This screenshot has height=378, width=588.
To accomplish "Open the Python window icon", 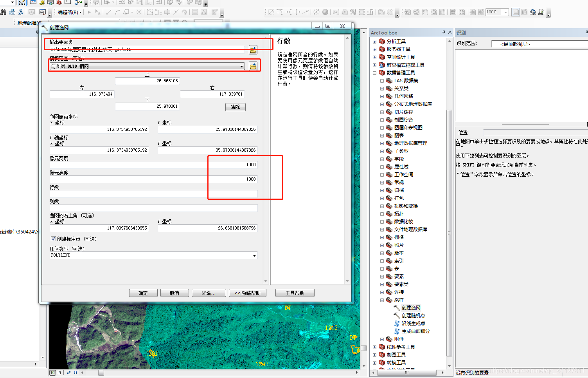I will [x=68, y=2].
